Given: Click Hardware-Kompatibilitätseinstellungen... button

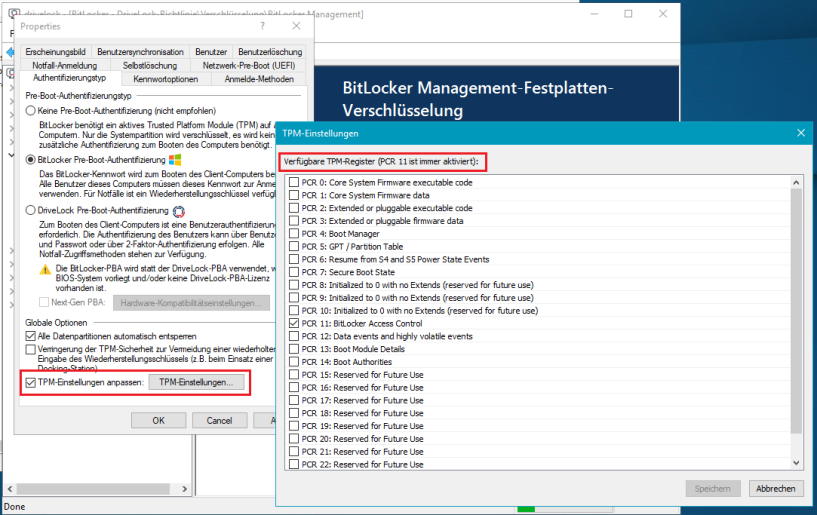Looking at the screenshot, I should 191,303.
